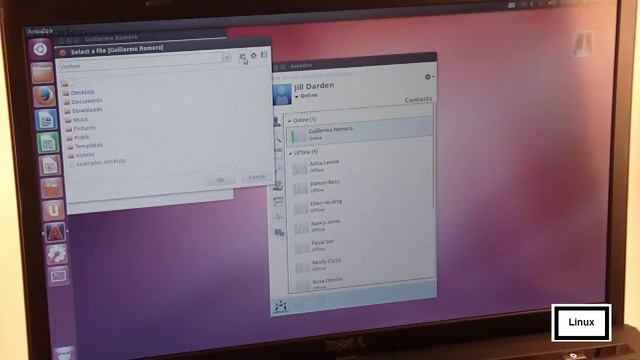
Task: Open System Settings from the dock
Action: 57,254
